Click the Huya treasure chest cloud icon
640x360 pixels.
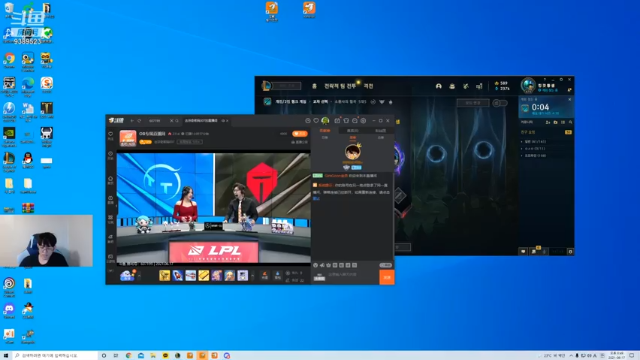pos(127,276)
